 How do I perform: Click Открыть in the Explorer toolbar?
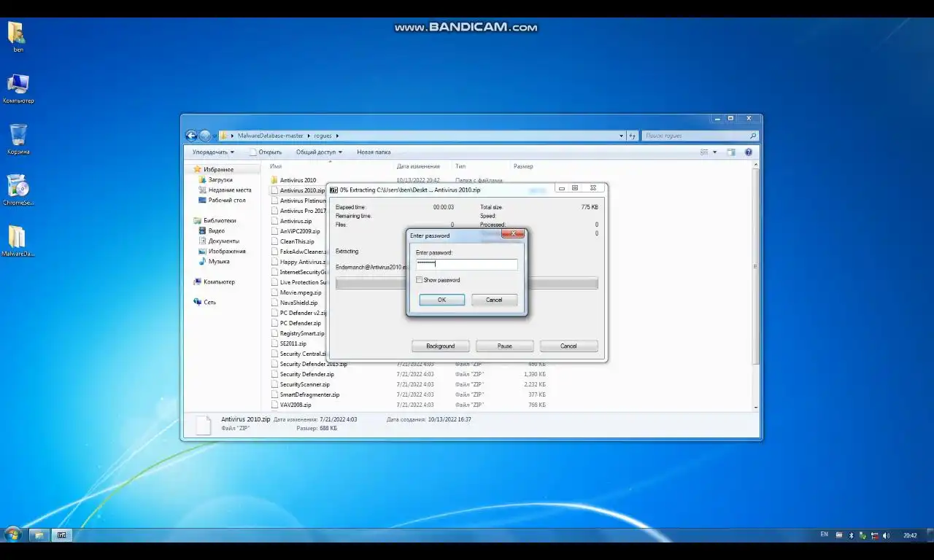pos(266,152)
